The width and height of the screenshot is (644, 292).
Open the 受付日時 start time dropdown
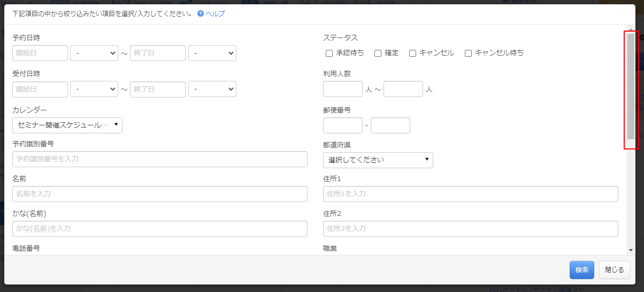(x=94, y=89)
